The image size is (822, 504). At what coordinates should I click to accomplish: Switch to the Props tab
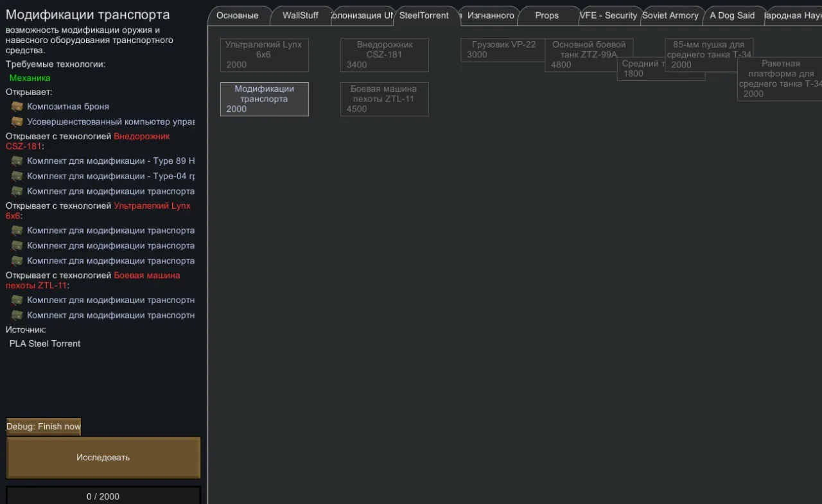(547, 15)
